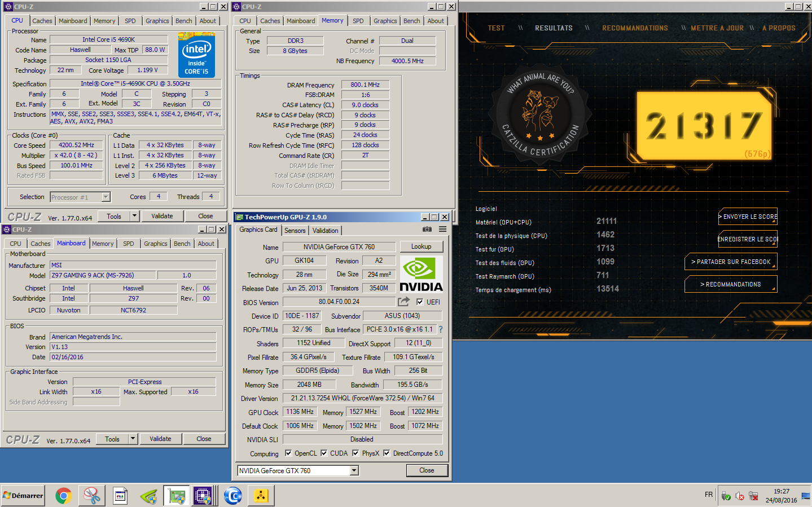This screenshot has width=812, height=507.
Task: Switch to CPU-Z via its purple taskbar icon
Action: (x=203, y=496)
